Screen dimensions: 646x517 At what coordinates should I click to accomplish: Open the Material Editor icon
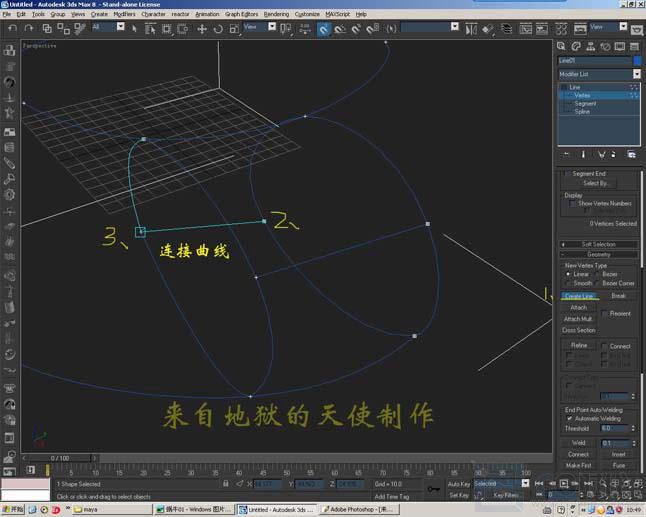pyautogui.click(x=561, y=28)
